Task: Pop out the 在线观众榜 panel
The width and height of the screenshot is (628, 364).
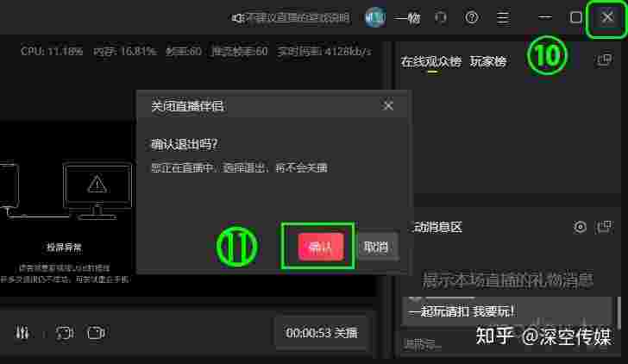Action: [604, 60]
